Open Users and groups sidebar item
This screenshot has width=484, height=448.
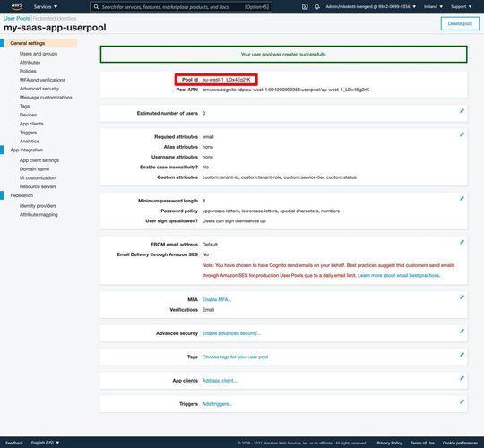[x=39, y=54]
